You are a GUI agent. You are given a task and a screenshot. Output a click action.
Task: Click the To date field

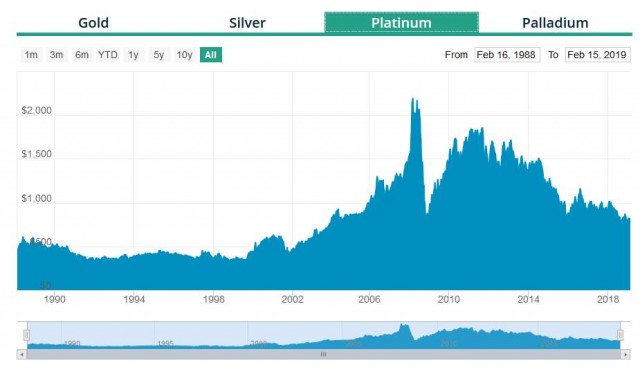[x=598, y=55]
